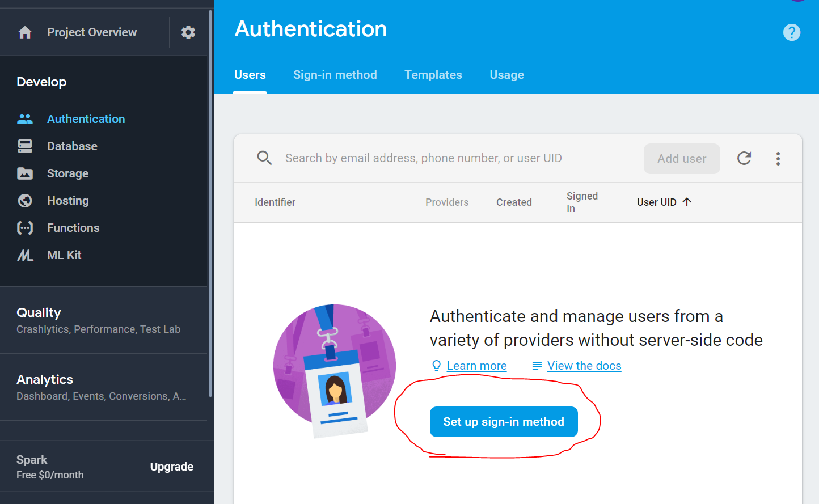
Task: Click Upgrade on the Spark plan
Action: click(x=171, y=467)
